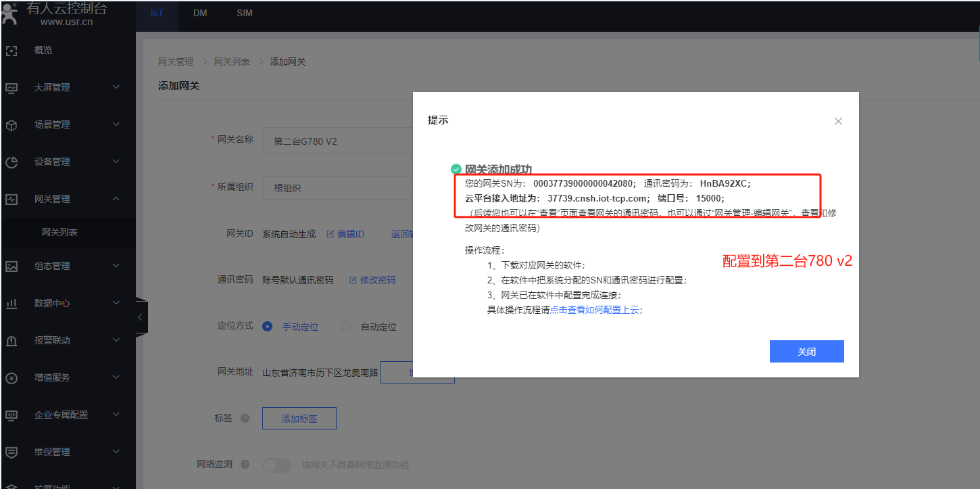Image resolution: width=980 pixels, height=489 pixels.
Task: Click the 场景管理 cube icon
Action: [11, 125]
